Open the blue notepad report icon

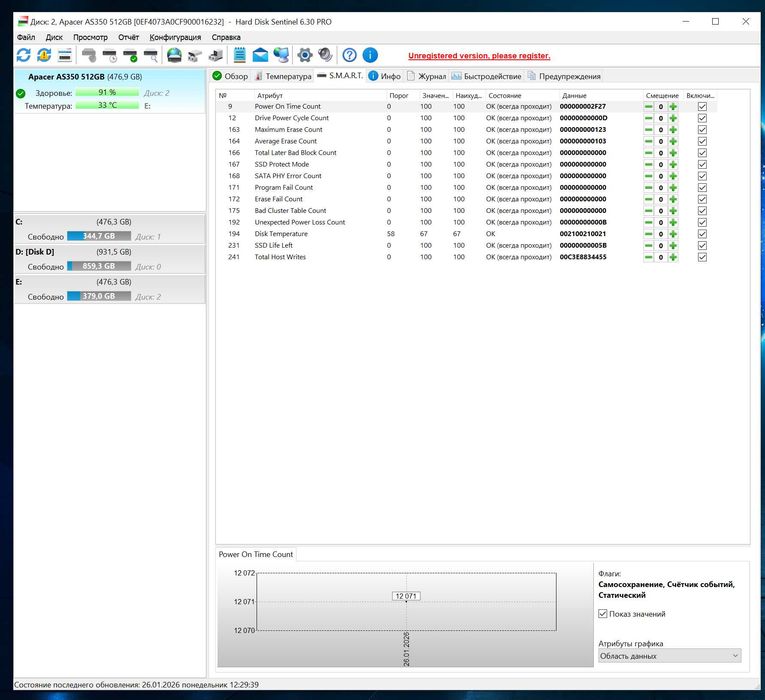[x=240, y=55]
